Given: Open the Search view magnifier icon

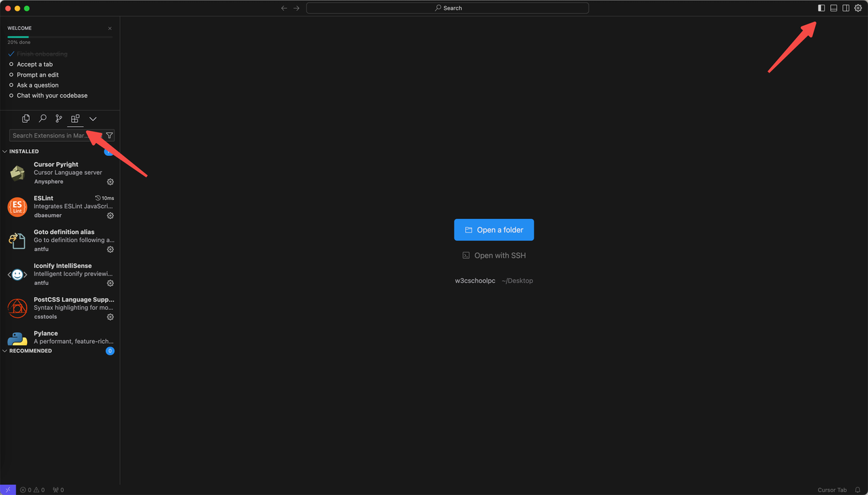Looking at the screenshot, I should tap(42, 119).
